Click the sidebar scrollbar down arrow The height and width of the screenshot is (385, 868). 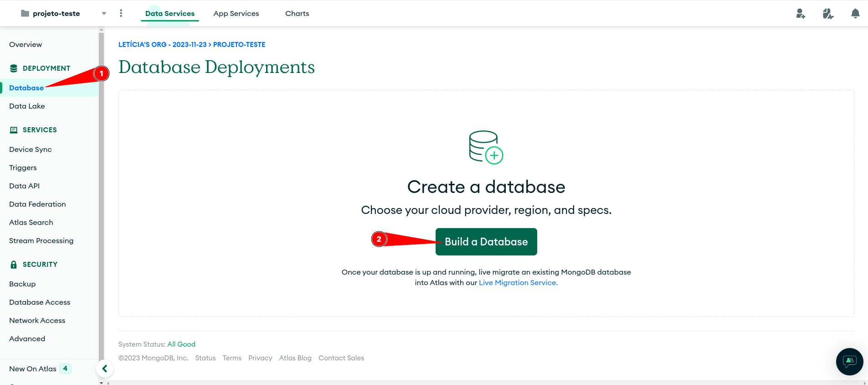(101, 383)
